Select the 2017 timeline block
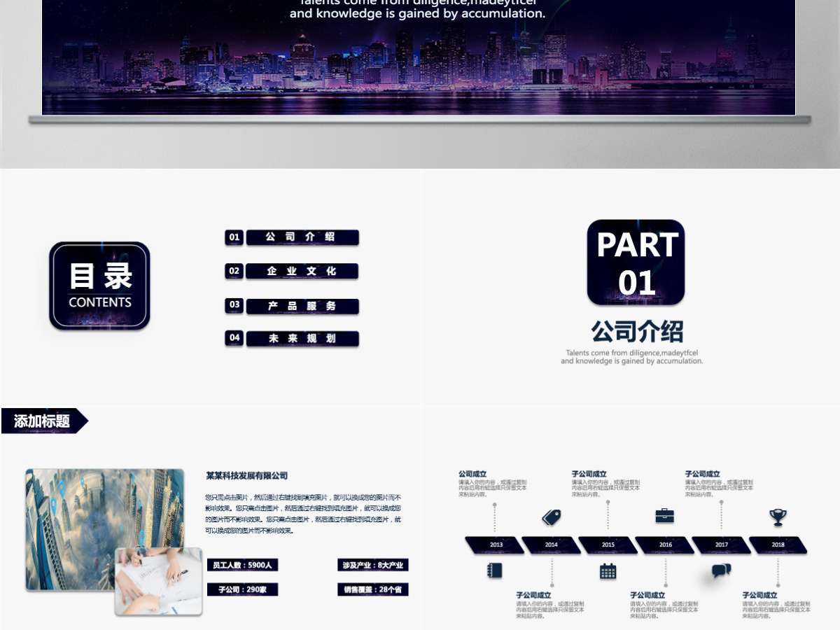Screen dimensions: 840x630 [x=722, y=545]
